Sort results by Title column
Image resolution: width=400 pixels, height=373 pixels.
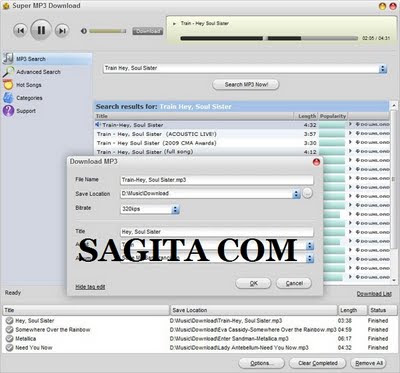click(194, 116)
